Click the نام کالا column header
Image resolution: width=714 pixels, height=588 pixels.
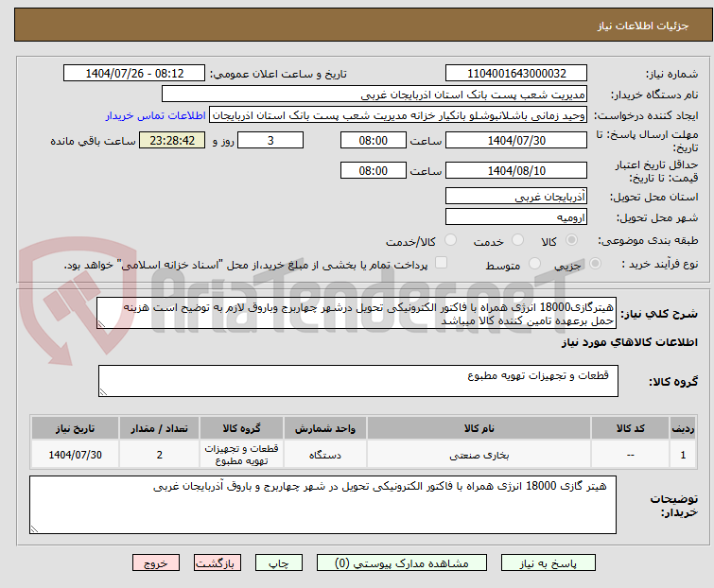pyautogui.click(x=479, y=428)
